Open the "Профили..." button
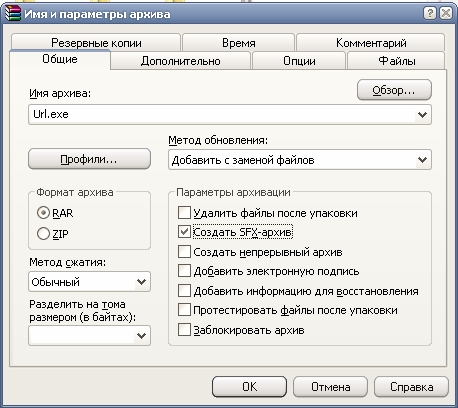The height and width of the screenshot is (408, 458). [x=89, y=159]
